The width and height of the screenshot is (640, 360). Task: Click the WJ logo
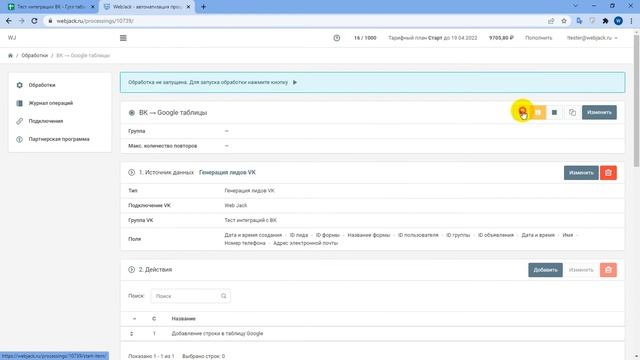tap(12, 38)
